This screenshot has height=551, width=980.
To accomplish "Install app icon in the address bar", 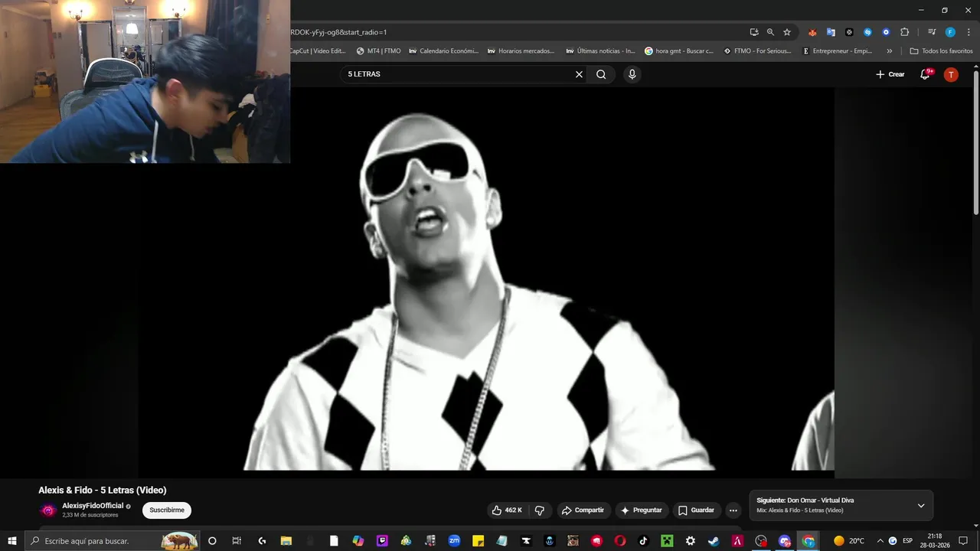I will [754, 32].
